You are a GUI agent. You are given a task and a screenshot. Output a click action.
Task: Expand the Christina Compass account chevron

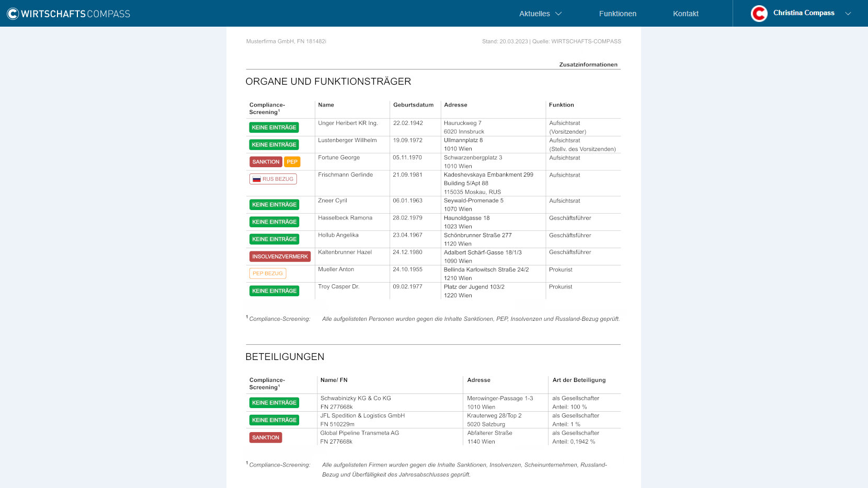coord(848,14)
